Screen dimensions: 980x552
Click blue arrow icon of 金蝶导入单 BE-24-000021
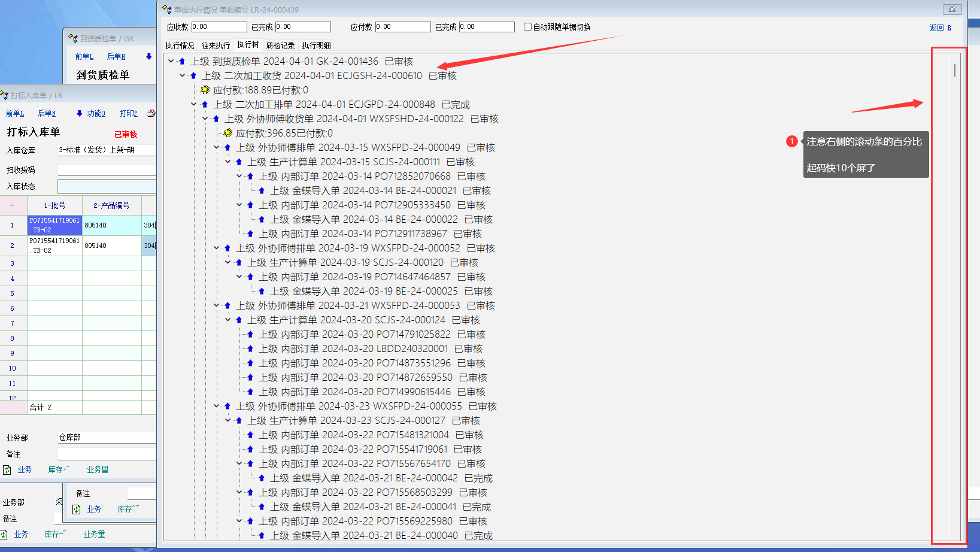[x=262, y=191]
